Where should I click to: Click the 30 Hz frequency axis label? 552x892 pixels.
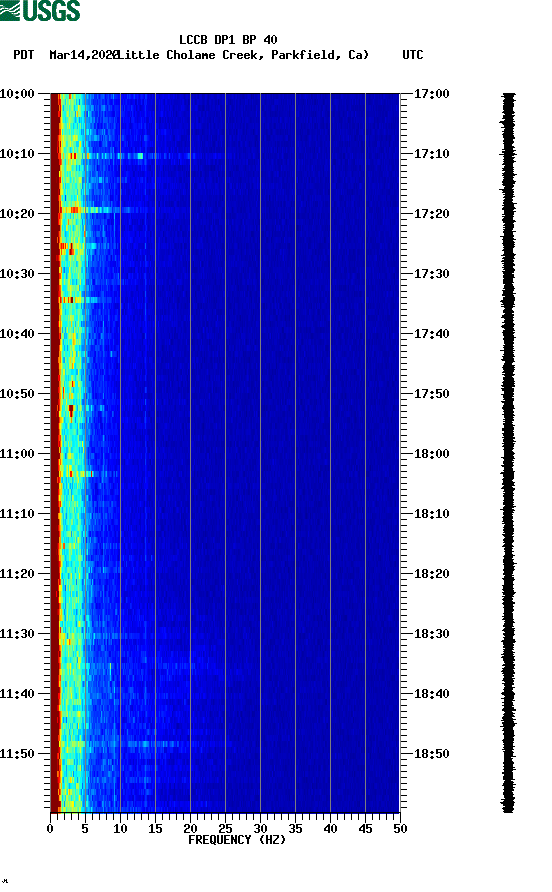point(260,829)
